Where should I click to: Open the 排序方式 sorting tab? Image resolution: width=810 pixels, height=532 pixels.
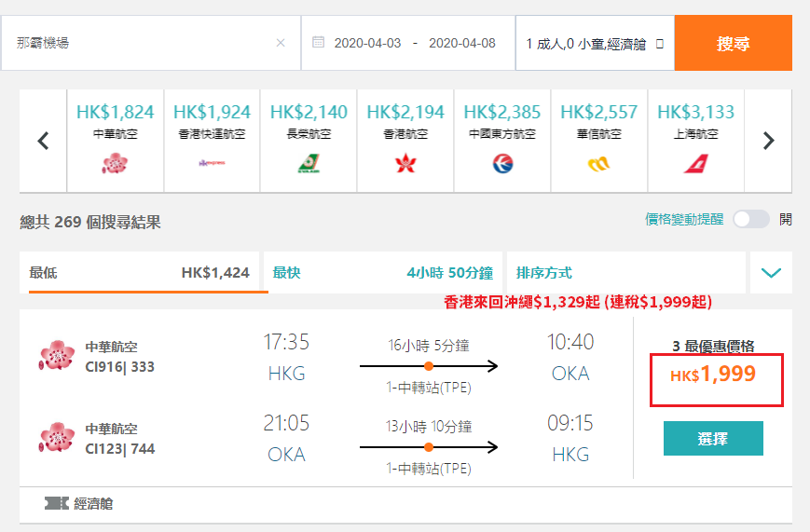626,272
